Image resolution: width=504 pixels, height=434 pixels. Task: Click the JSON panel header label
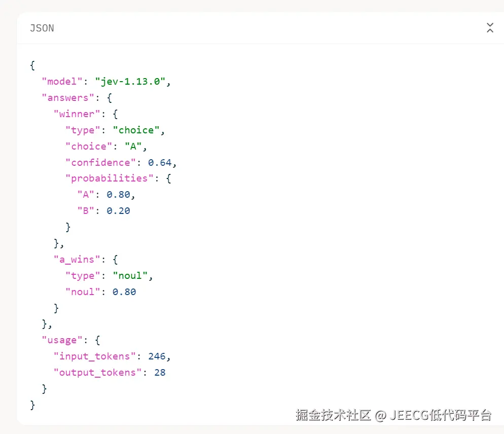[x=42, y=28]
